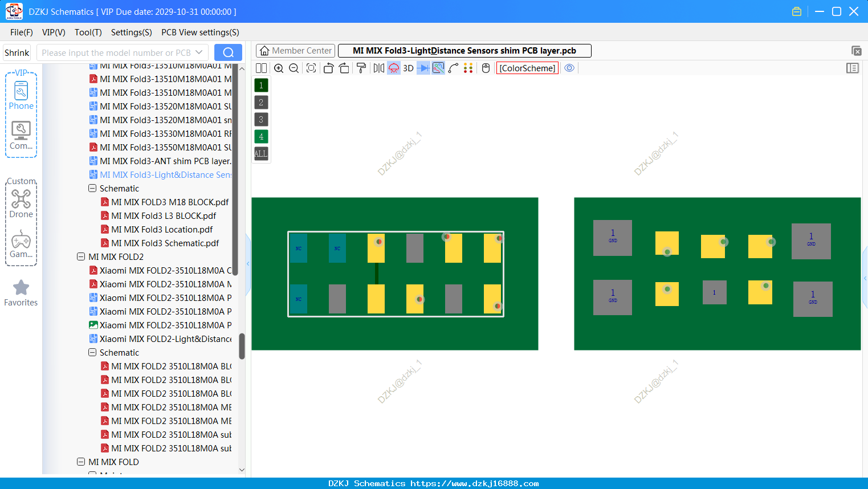Click the file tree vertical scrollbar thumb
Viewport: 868px width, 489px height.
[x=242, y=346]
